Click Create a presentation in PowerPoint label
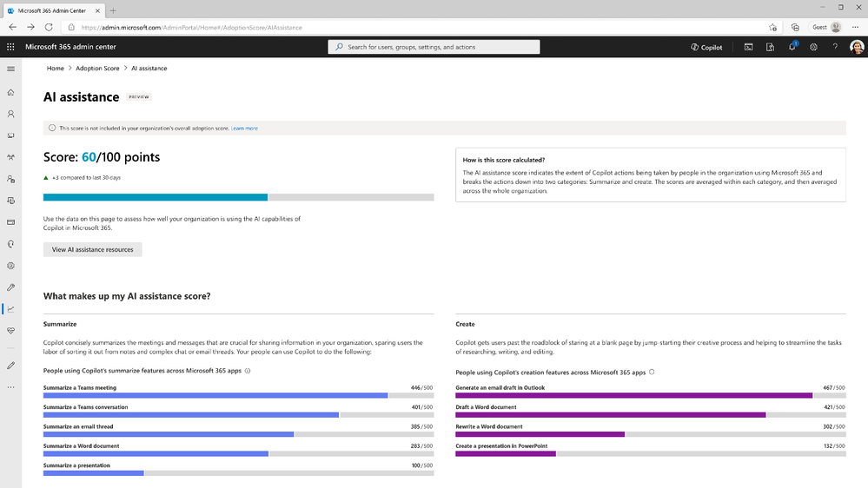868x488 pixels. pos(501,446)
